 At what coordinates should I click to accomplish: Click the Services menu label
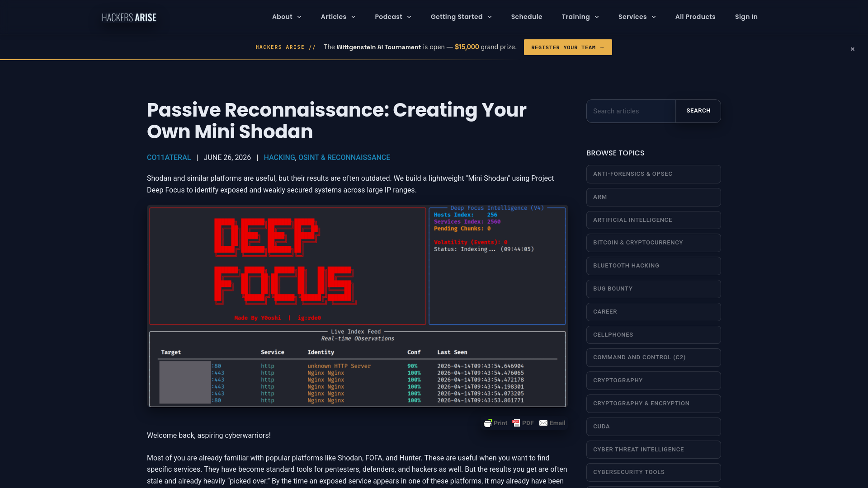tap(632, 17)
